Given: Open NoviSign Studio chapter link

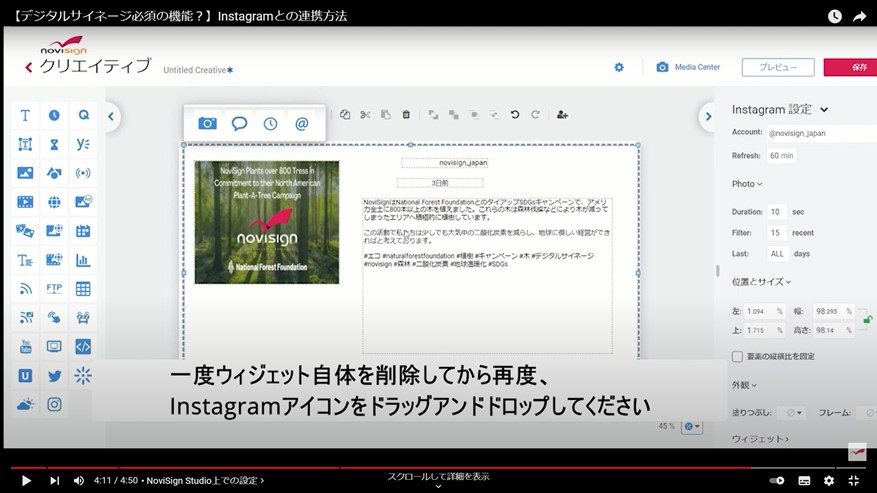Looking at the screenshot, I should tap(205, 480).
